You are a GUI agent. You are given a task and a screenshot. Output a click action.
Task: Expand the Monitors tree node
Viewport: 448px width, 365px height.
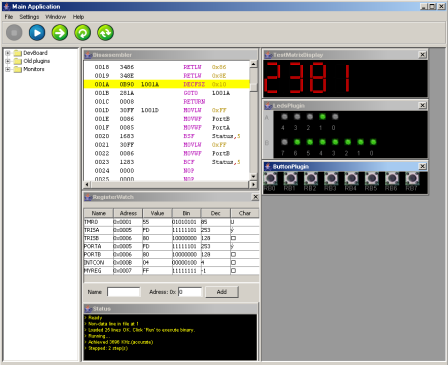8,69
